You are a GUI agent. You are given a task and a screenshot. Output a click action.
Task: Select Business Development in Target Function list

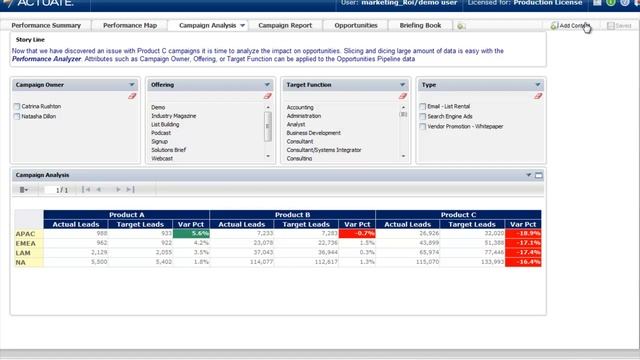(x=313, y=133)
